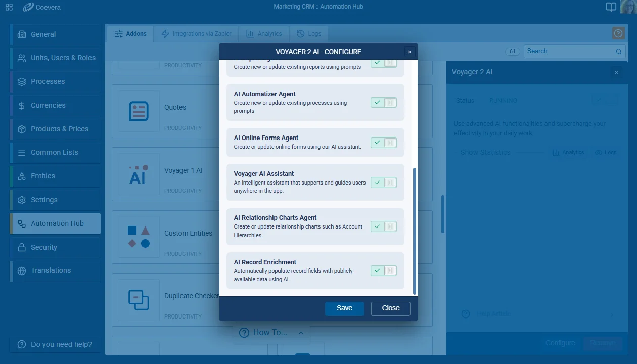
Task: Switch to the Analytics tab
Action: tap(264, 34)
